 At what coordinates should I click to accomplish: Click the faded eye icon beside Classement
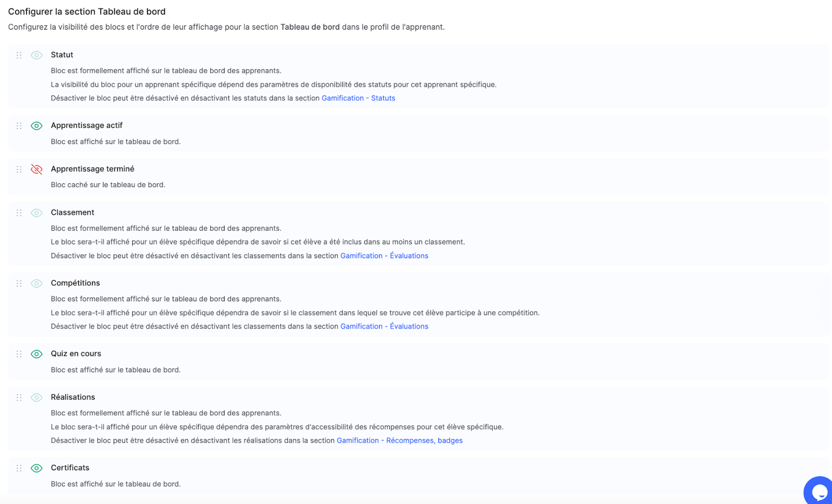coord(36,213)
